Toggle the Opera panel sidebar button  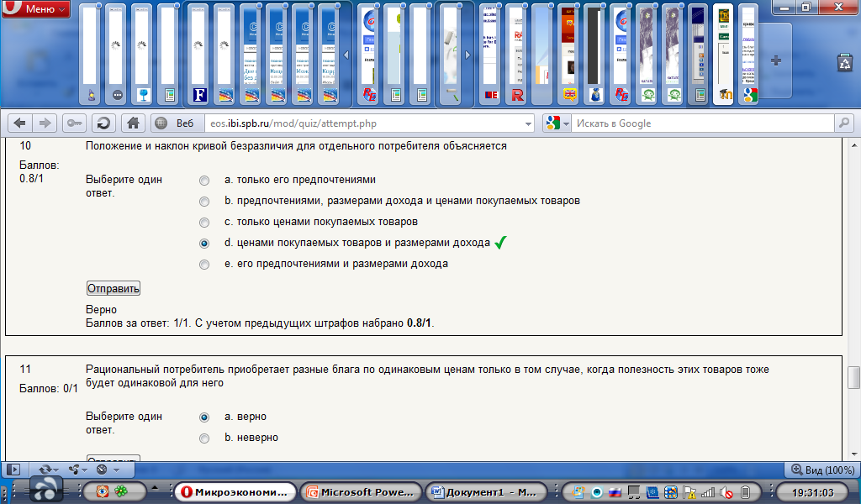pos(13,470)
